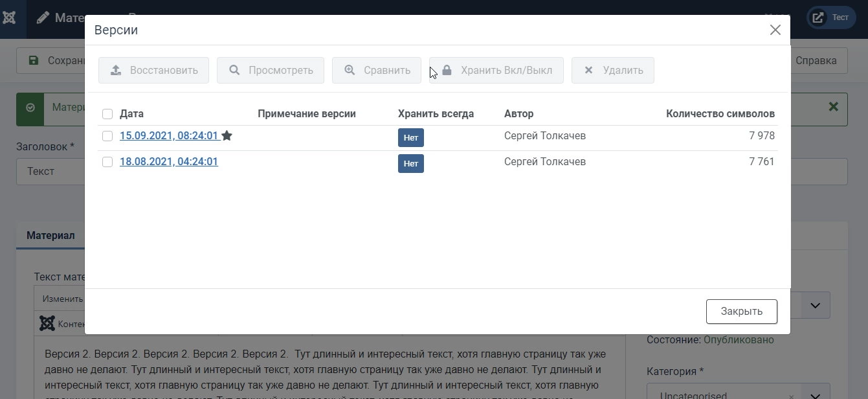Click the 7 978 character count
The image size is (868, 399).
762,136
